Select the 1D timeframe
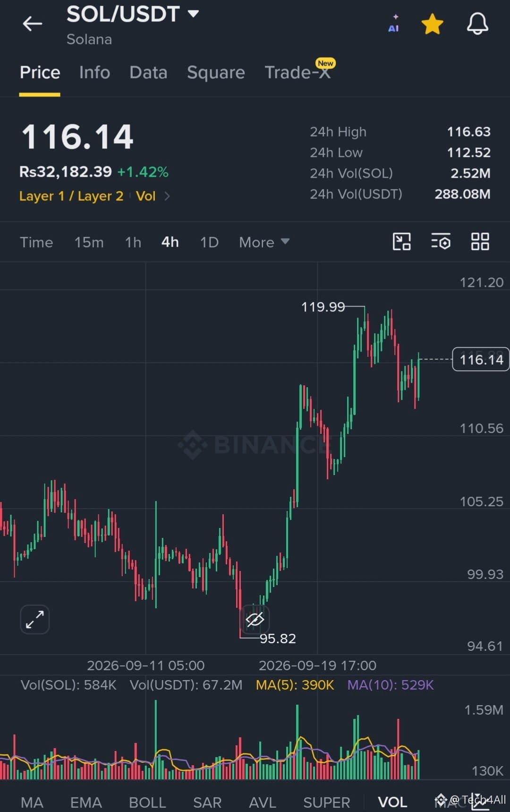Image resolution: width=510 pixels, height=812 pixels. click(x=209, y=242)
